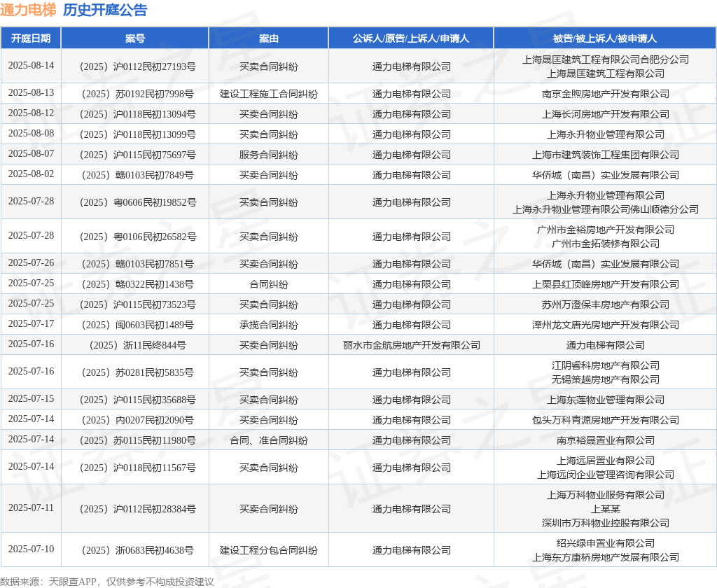Screen dimensions: 717x588
Task: Click defendant 上栗县红顶峰房地产开发有限公司
Action: [x=606, y=284]
